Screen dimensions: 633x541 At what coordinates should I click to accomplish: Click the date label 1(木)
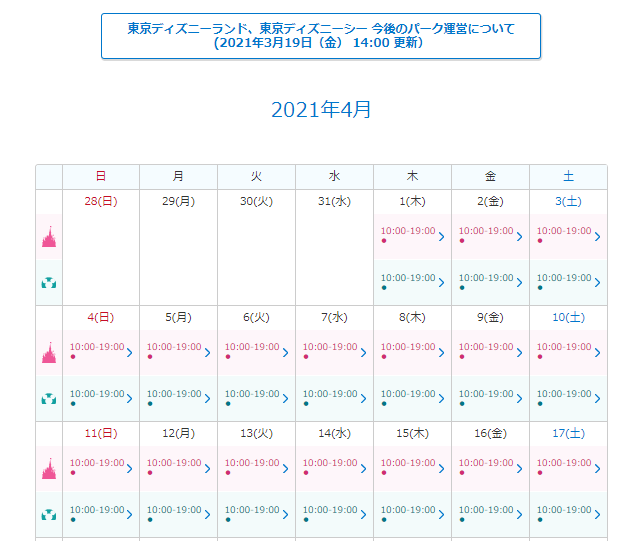click(x=412, y=201)
